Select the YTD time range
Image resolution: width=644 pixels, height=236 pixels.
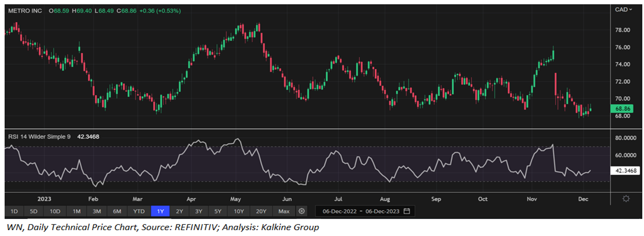click(x=139, y=211)
